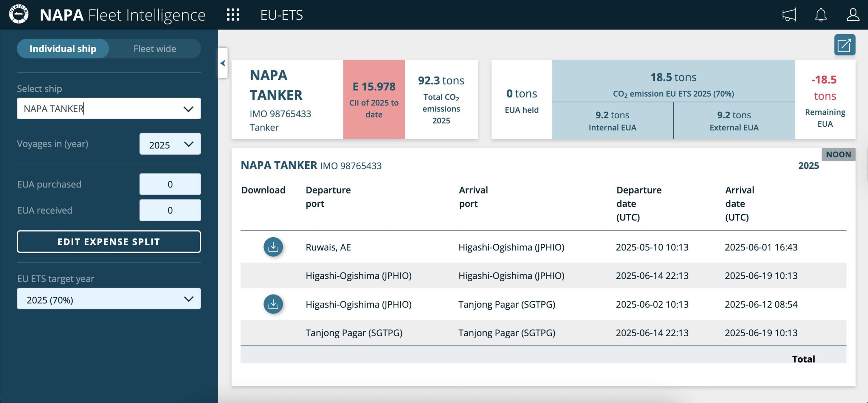Click the 0 tons EUA held value
The width and height of the screenshot is (868, 403).
pos(521,94)
